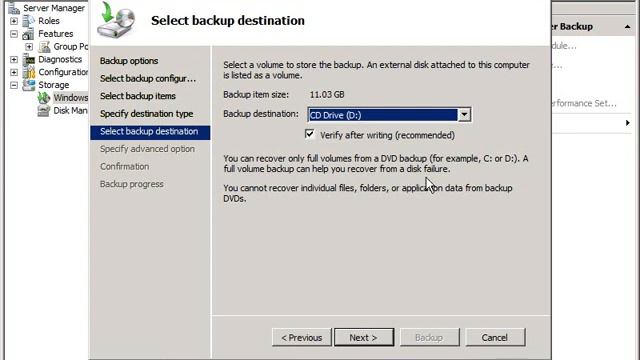The image size is (640, 360).
Task: Cancel the backup wizard
Action: coord(495,338)
